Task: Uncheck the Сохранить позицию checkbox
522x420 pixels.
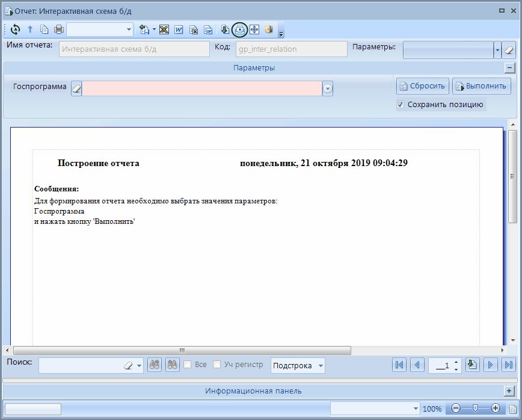Action: [x=401, y=105]
